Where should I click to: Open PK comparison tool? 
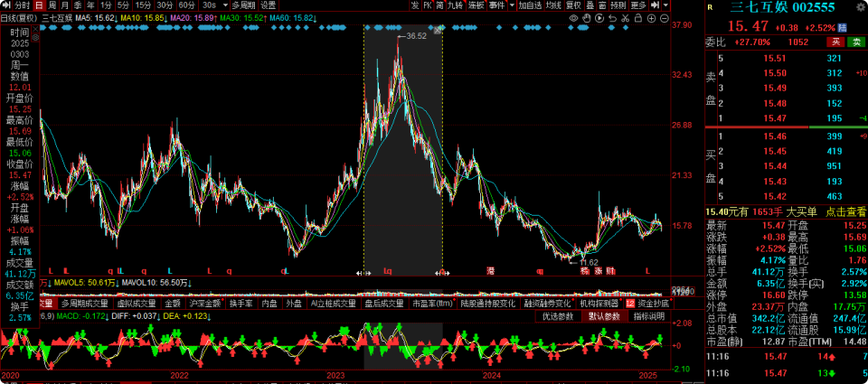428,5
